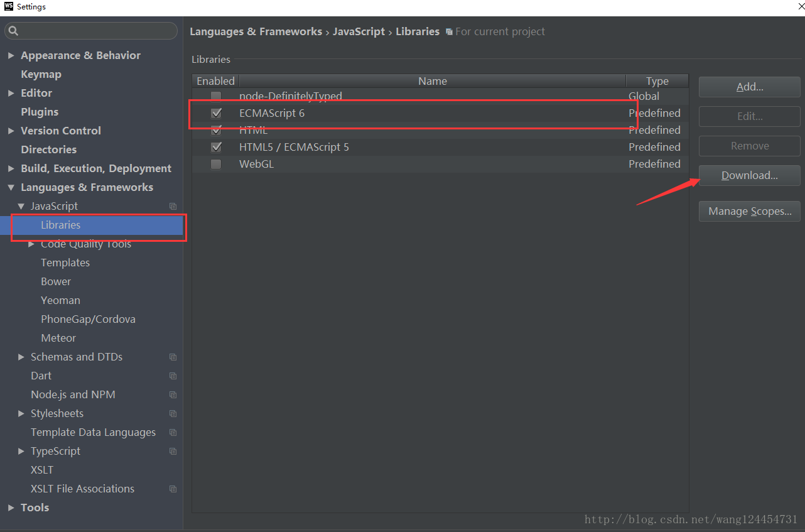Enable the node-DefinitelyTyped library checkbox
This screenshot has width=805, height=532.
(216, 96)
